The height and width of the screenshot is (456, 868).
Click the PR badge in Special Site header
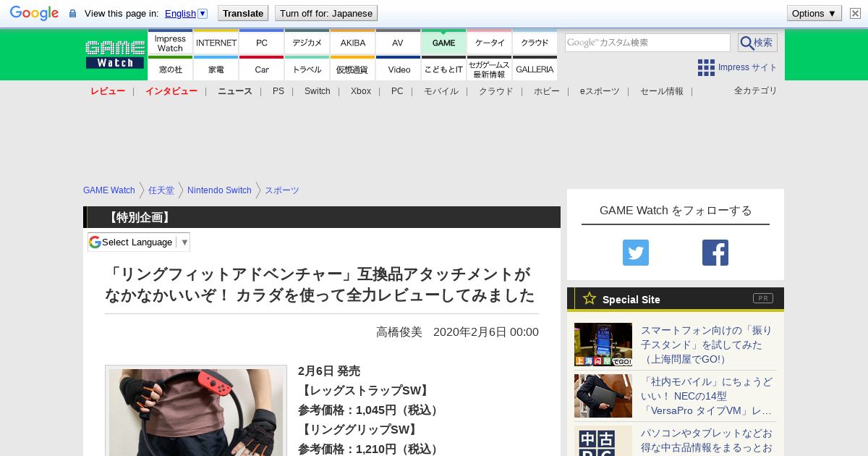tap(762, 298)
